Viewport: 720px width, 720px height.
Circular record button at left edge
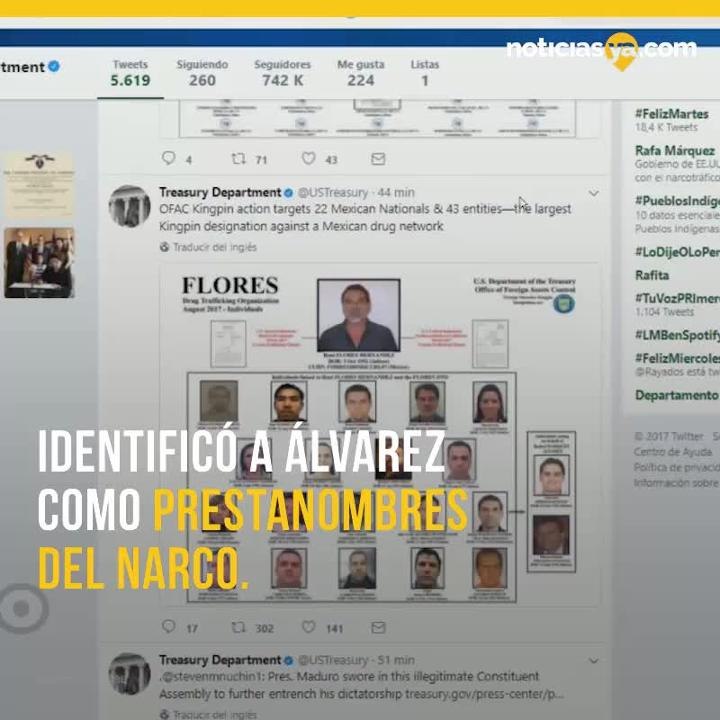(23, 608)
